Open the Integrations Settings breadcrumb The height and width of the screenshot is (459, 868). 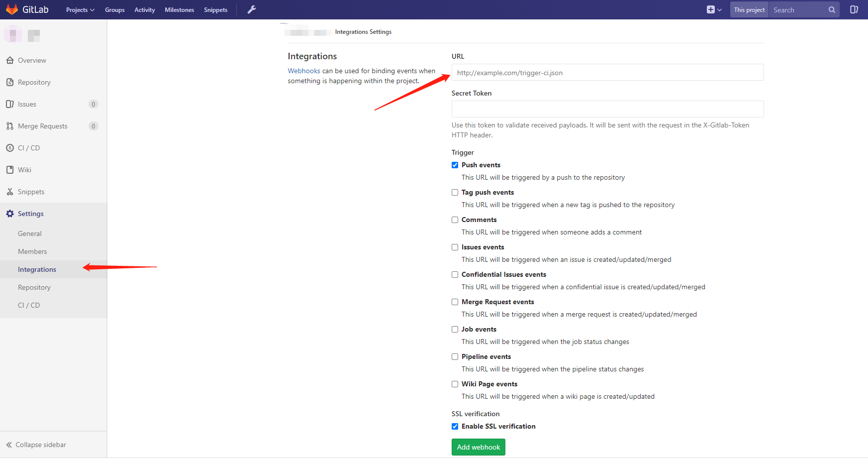(363, 32)
